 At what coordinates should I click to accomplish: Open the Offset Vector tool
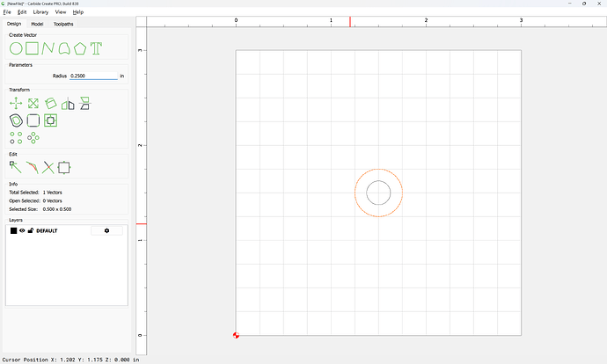(x=16, y=120)
